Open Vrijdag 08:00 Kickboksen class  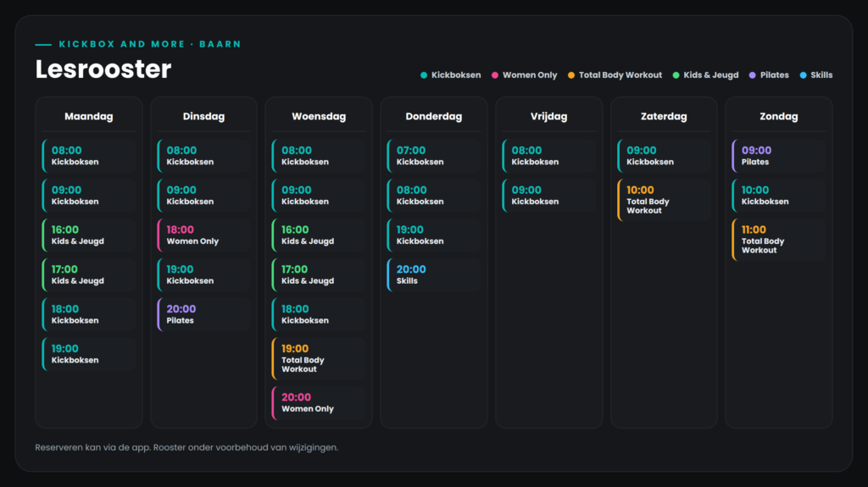pyautogui.click(x=548, y=156)
